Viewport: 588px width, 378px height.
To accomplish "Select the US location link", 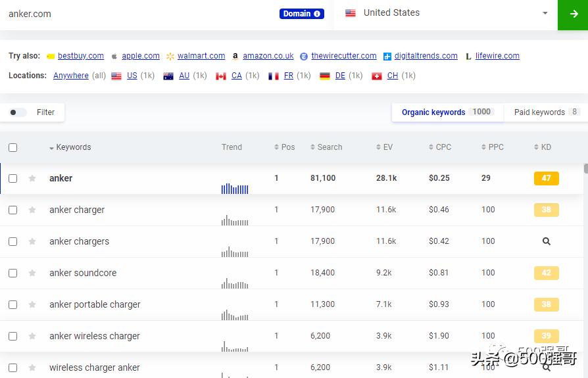I will point(132,76).
